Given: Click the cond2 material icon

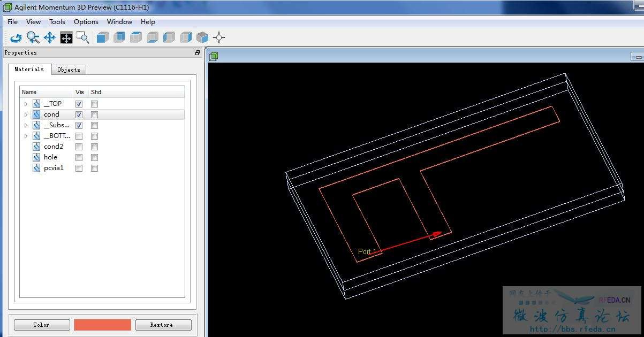Looking at the screenshot, I should click(x=36, y=147).
